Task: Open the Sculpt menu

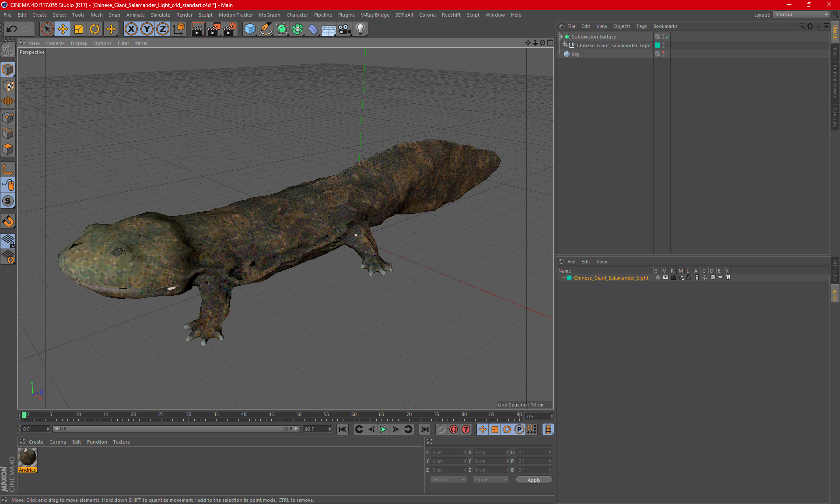Action: 205,15
